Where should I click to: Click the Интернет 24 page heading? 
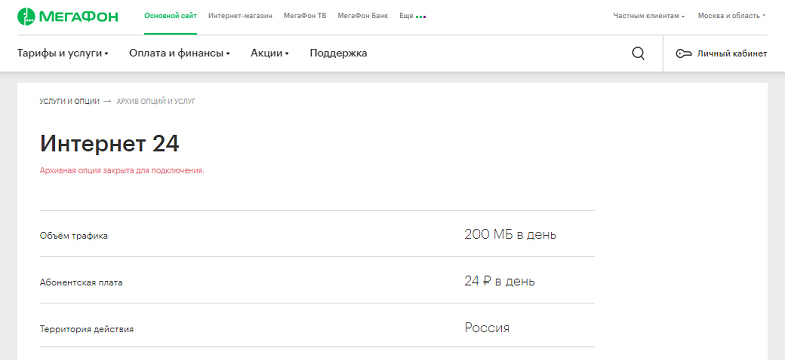[x=110, y=144]
